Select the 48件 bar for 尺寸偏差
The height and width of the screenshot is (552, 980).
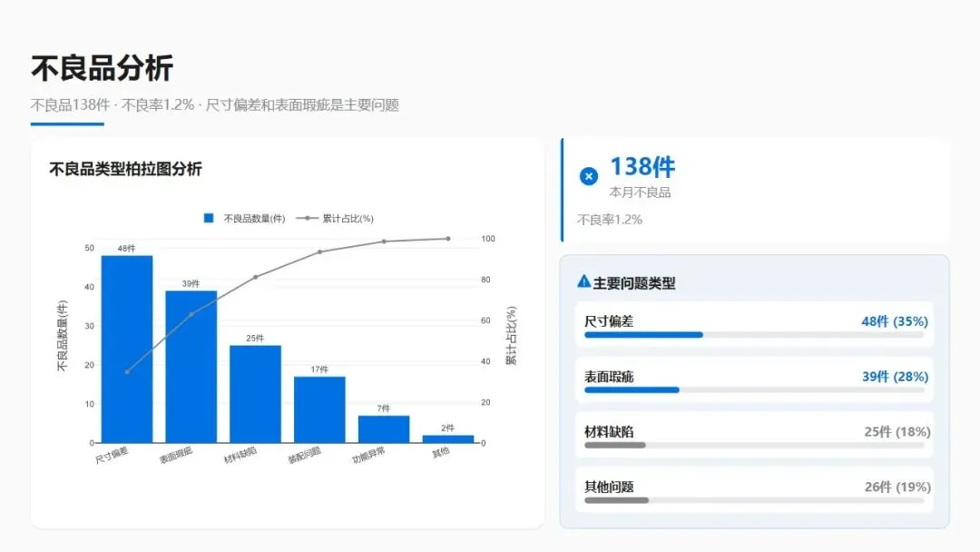(127, 349)
